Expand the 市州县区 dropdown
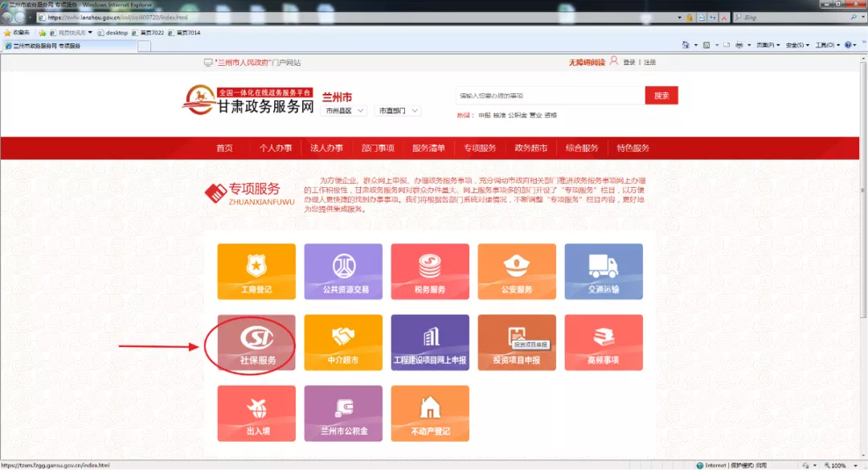Viewport: 868px width, 470px height. [345, 111]
